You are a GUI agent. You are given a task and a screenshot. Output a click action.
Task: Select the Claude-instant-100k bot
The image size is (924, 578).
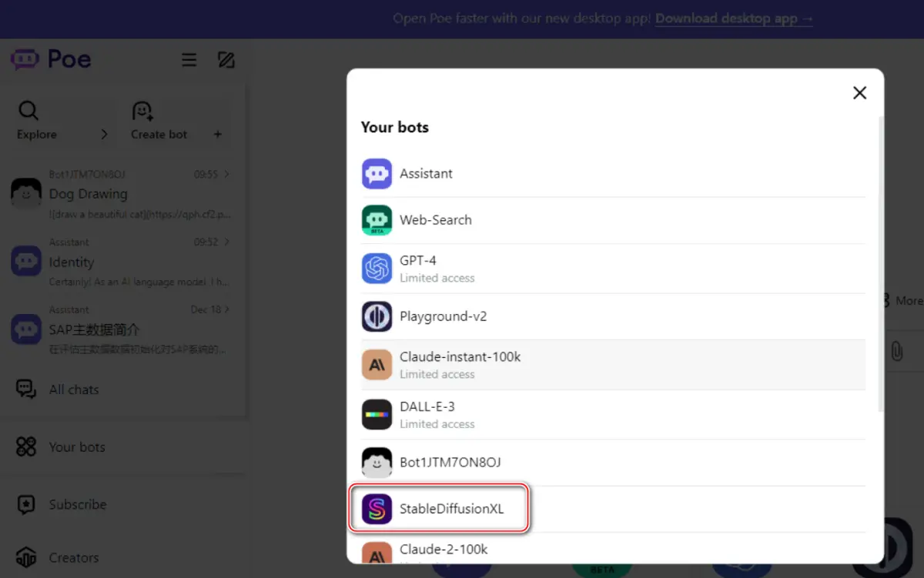pos(613,365)
